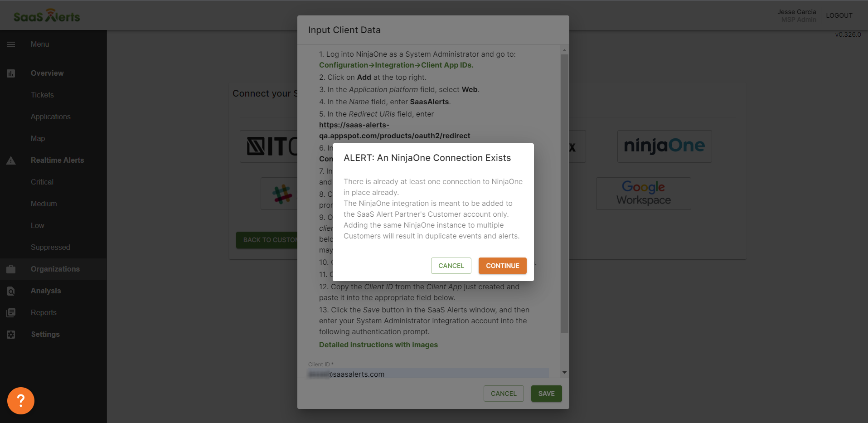Open Analysis in the sidebar

(x=46, y=291)
